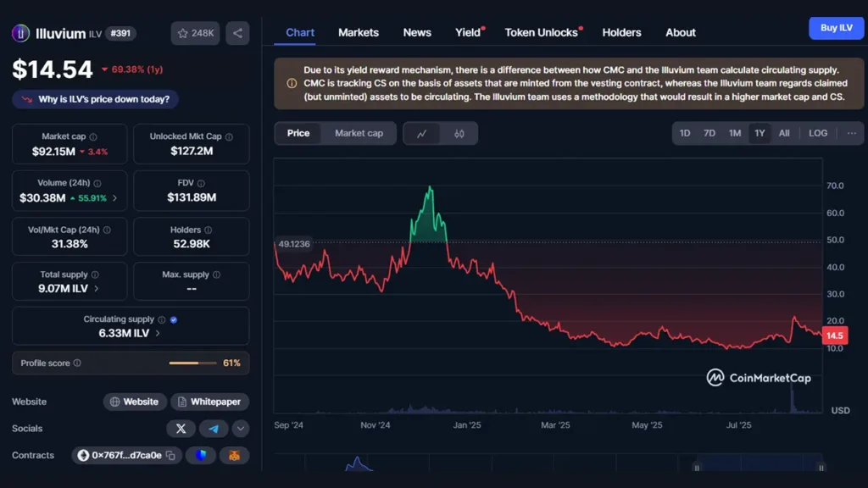Screen dimensions: 868x488
Task: Open chart more options ellipsis
Action: click(x=851, y=133)
